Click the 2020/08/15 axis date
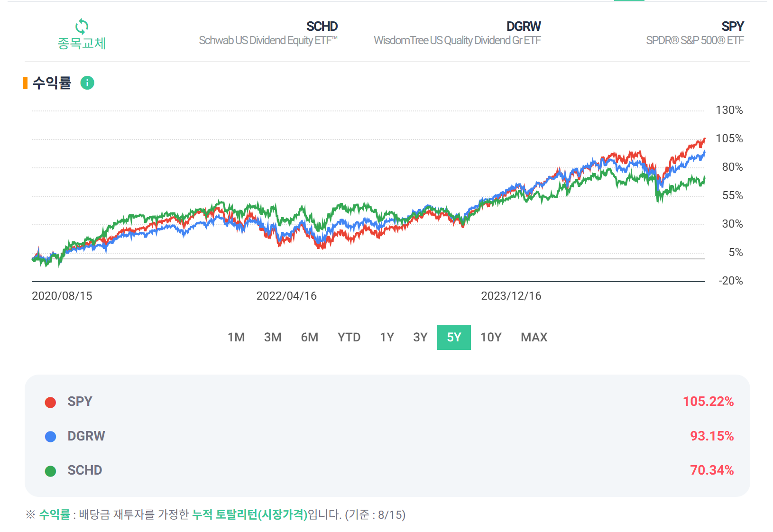Screen dimensions: 773x532 coord(62,296)
